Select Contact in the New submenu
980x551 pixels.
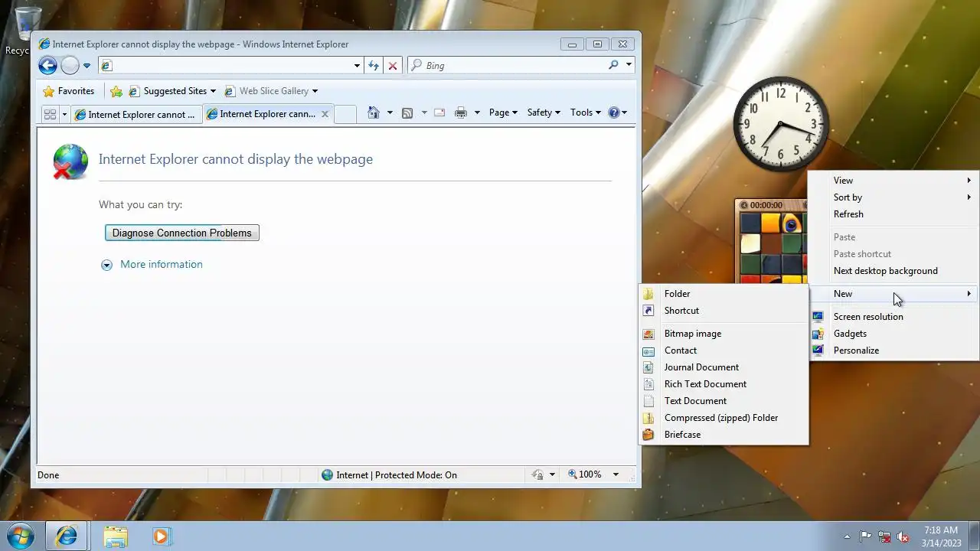tap(724, 350)
